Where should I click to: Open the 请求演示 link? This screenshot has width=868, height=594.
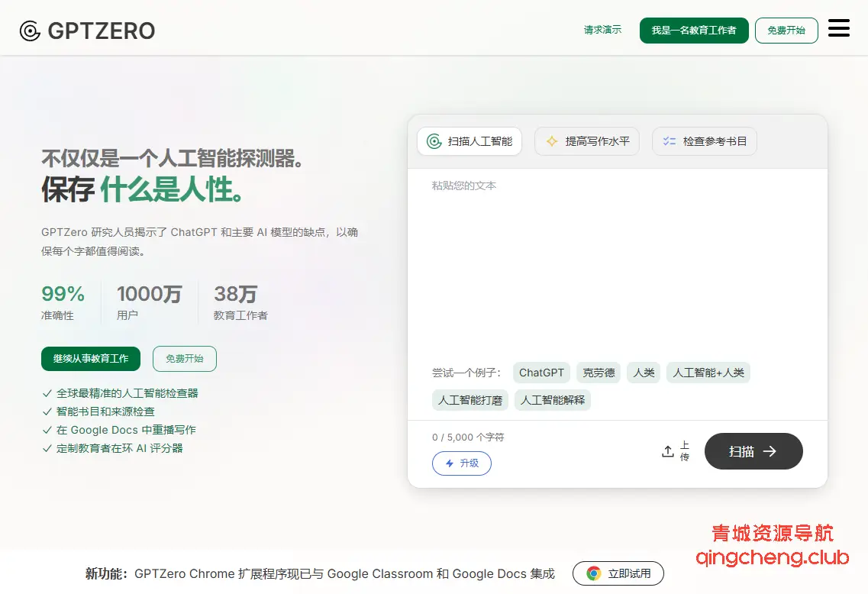602,31
